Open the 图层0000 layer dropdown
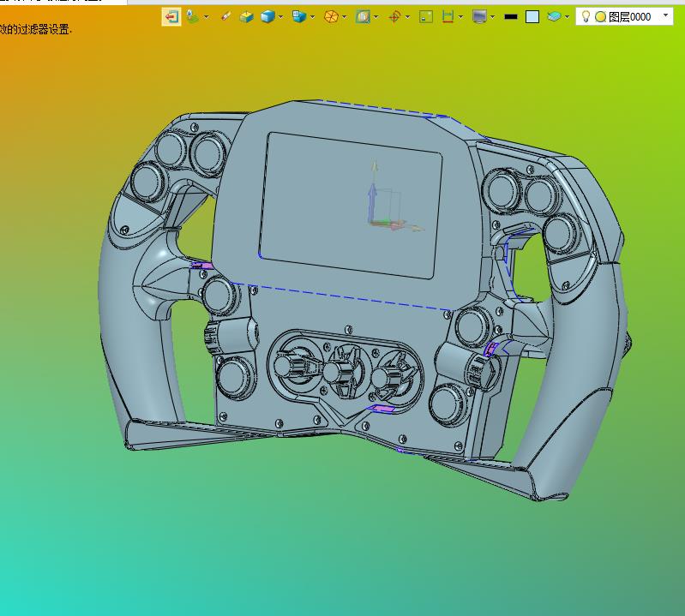The image size is (685, 616). click(666, 16)
